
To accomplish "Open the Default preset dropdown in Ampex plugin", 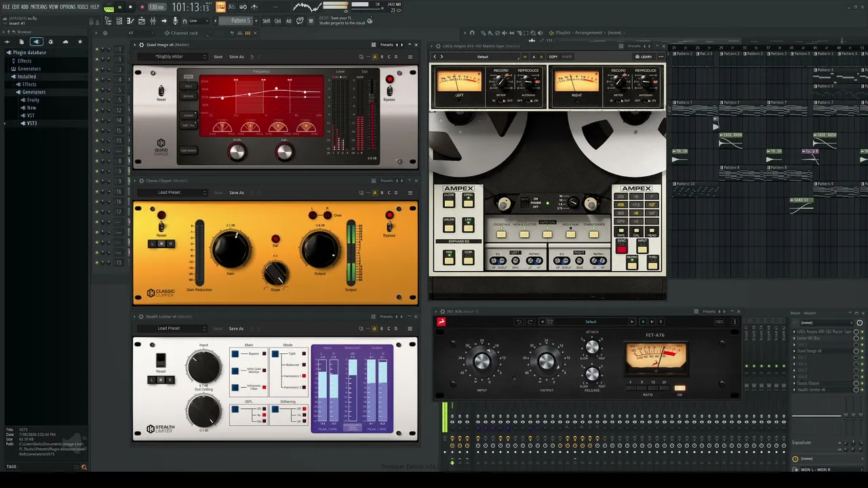I will [482, 57].
